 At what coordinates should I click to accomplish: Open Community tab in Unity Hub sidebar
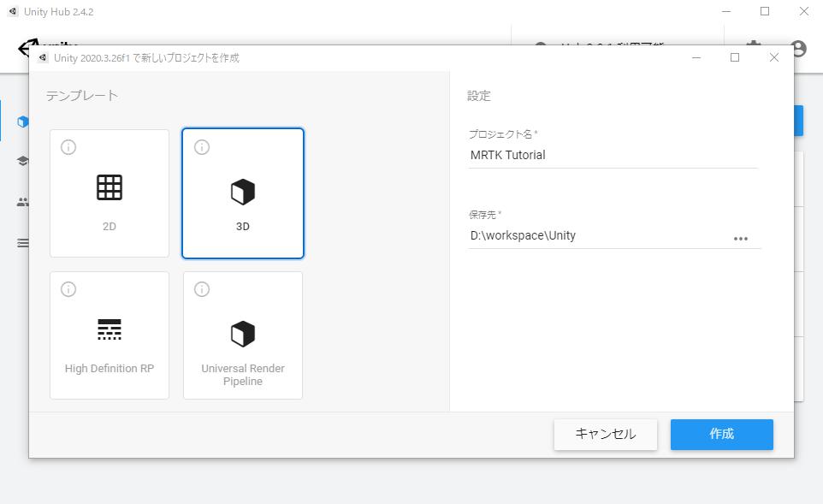22,202
